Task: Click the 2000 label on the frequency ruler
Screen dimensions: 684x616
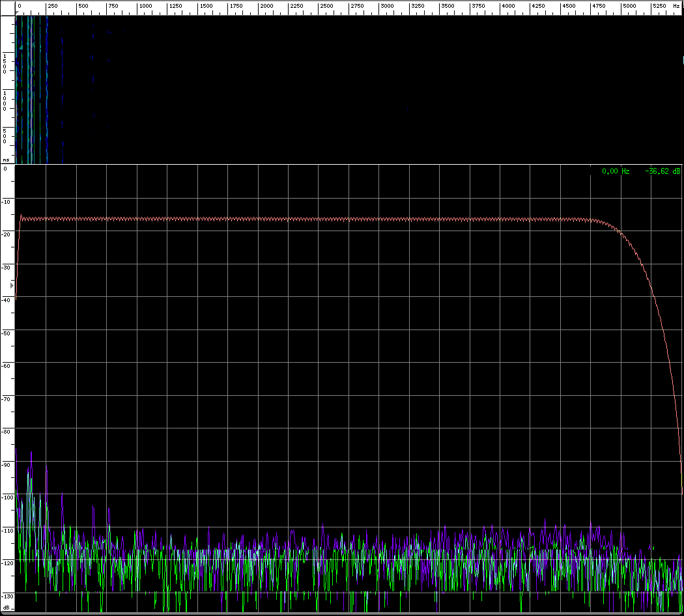Action: [x=266, y=6]
